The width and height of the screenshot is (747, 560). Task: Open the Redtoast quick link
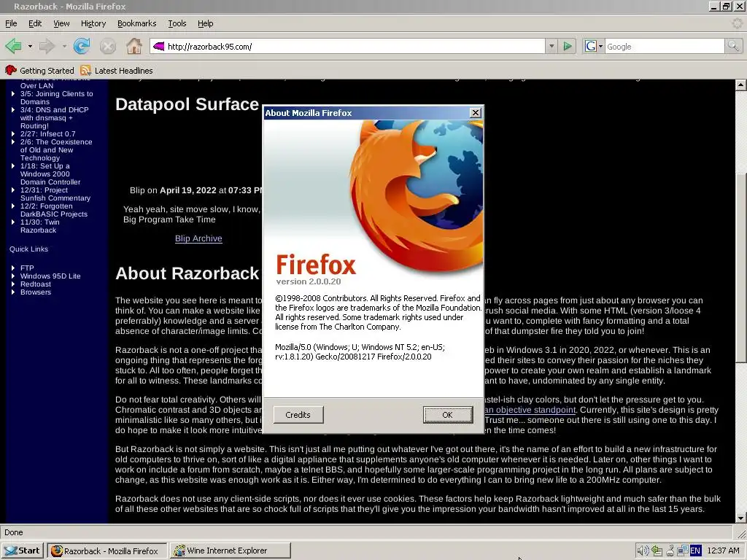[35, 284]
